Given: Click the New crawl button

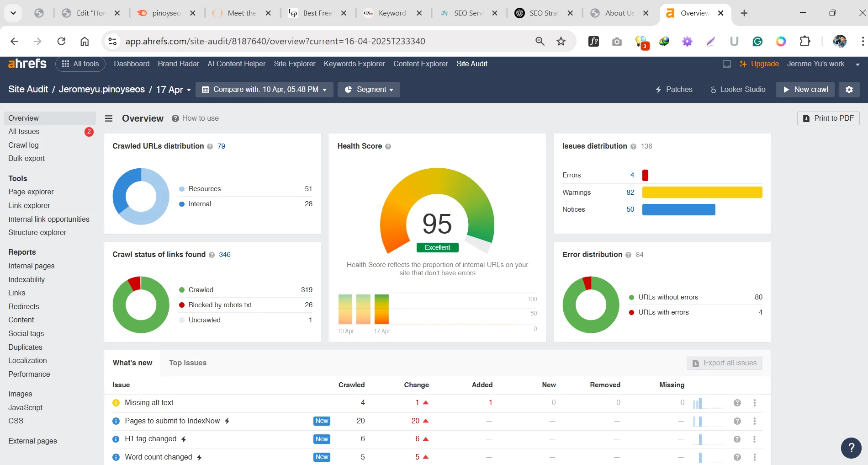Looking at the screenshot, I should click(x=805, y=90).
